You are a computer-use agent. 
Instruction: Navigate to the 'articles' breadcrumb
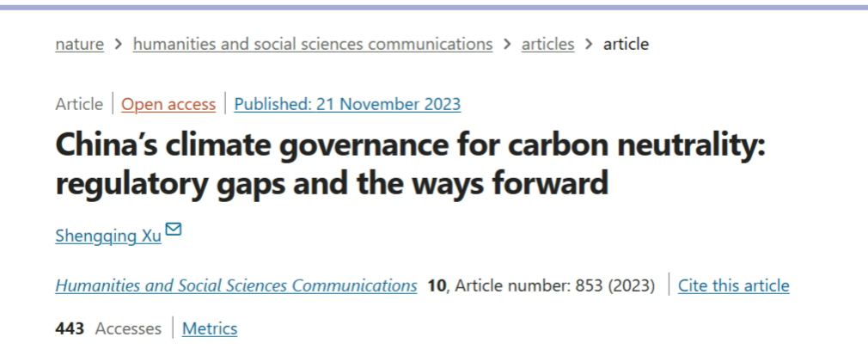click(547, 44)
